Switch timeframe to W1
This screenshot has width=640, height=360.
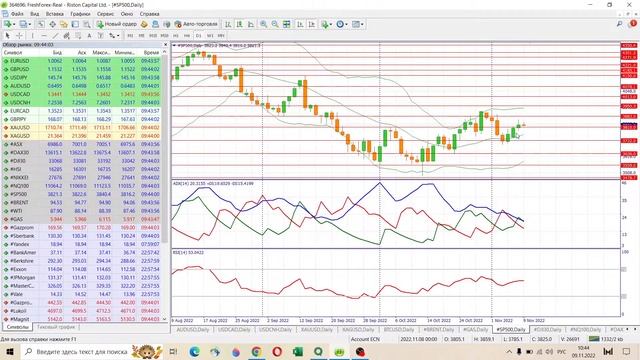click(210, 36)
